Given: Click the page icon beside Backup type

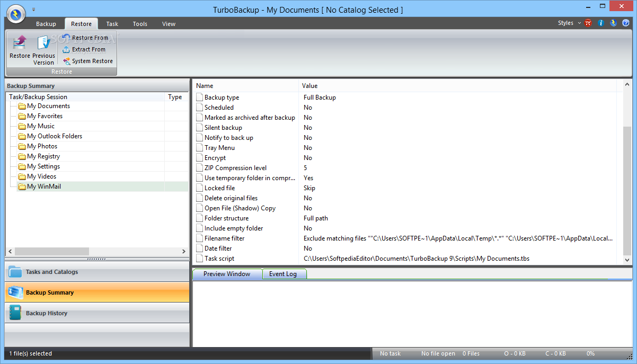Looking at the screenshot, I should (200, 97).
